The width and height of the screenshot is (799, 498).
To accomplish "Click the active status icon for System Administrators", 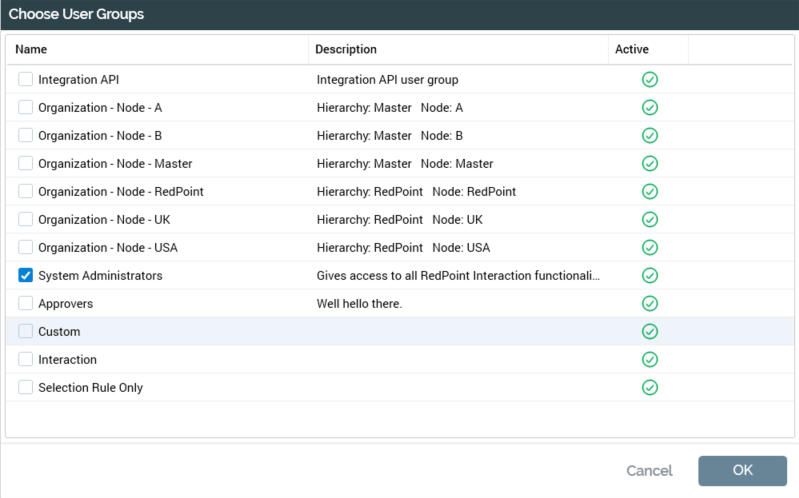I will coord(649,276).
